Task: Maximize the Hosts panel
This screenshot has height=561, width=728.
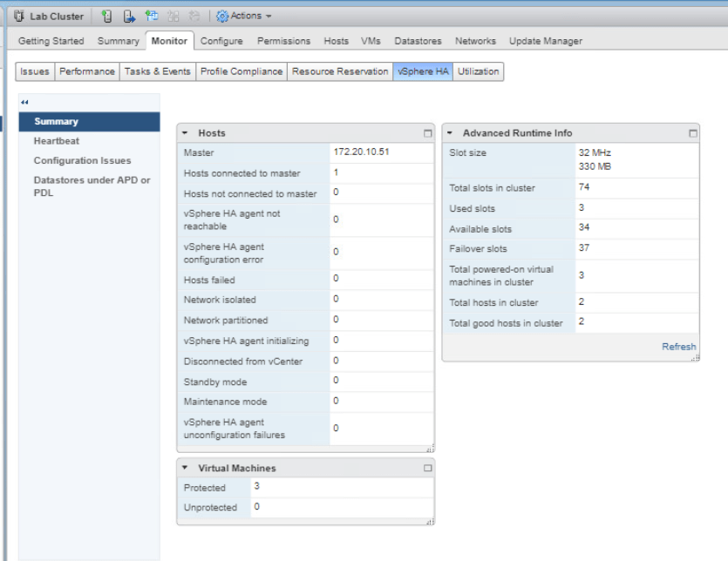Action: [427, 133]
